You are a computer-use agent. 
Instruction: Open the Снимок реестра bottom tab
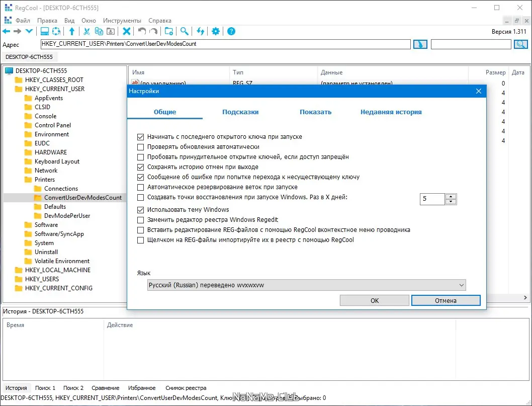click(186, 388)
